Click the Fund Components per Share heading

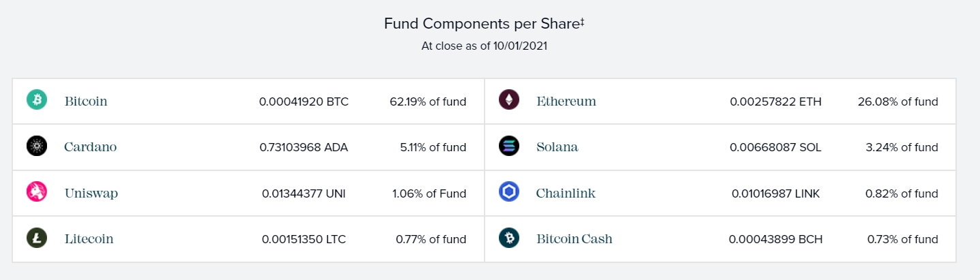pos(485,24)
